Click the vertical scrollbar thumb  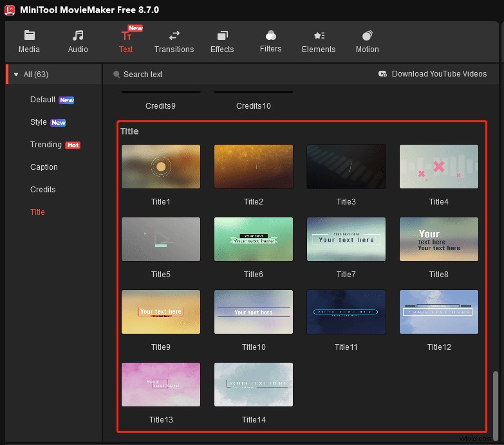(496, 405)
